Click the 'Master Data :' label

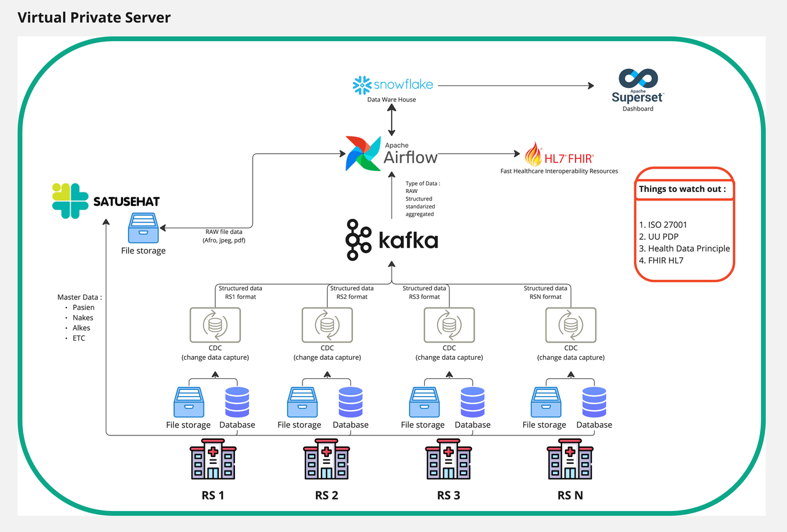click(x=79, y=298)
